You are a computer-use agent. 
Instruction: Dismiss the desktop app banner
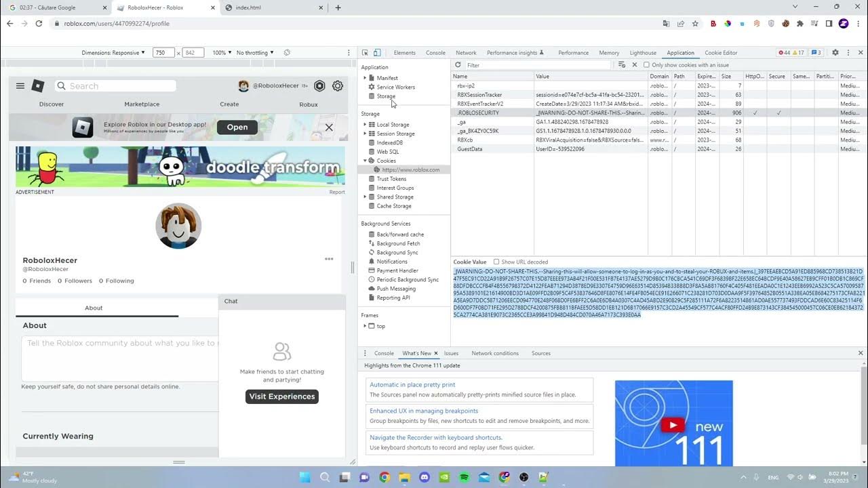point(329,127)
